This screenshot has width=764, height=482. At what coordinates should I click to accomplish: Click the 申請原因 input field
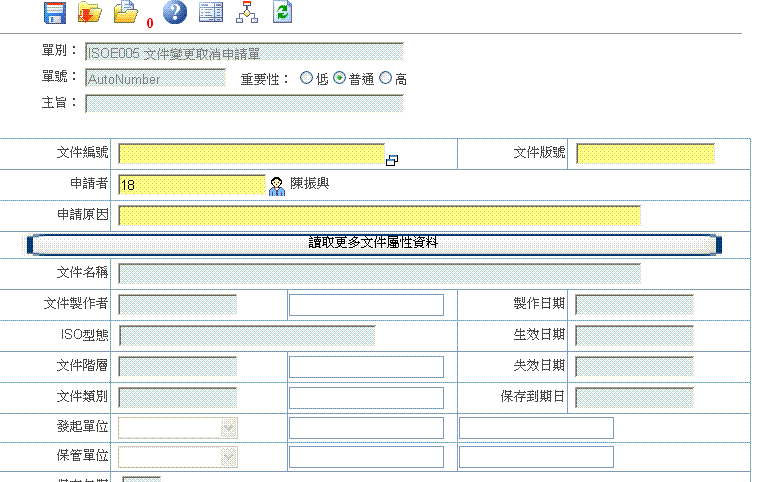coord(379,215)
